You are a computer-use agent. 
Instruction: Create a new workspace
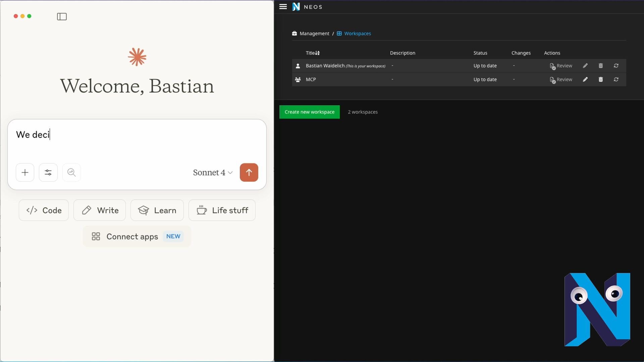309,112
